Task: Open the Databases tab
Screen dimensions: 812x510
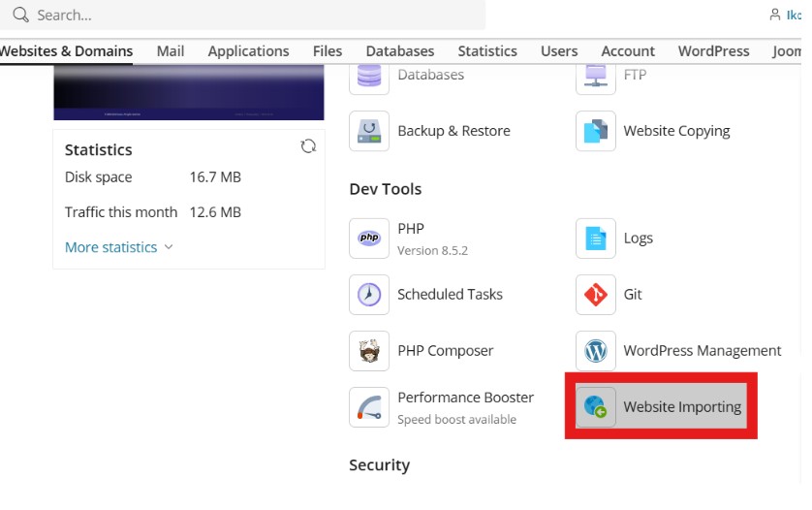Action: click(x=399, y=51)
